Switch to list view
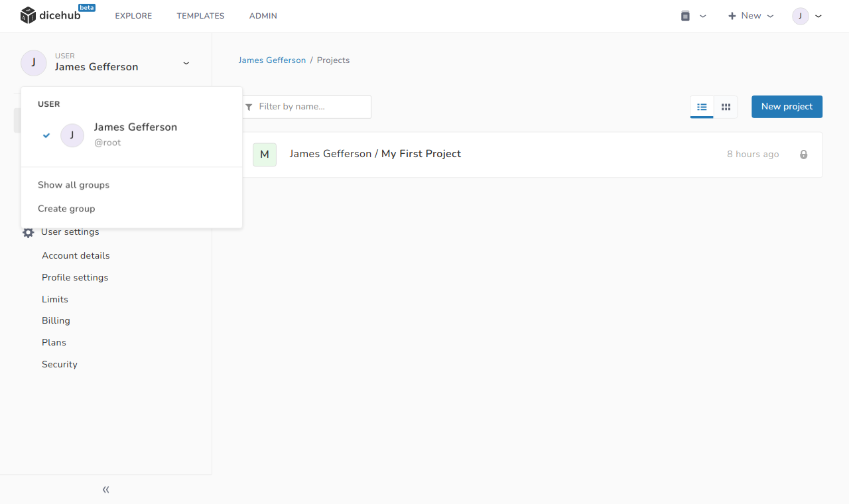 [x=702, y=107]
